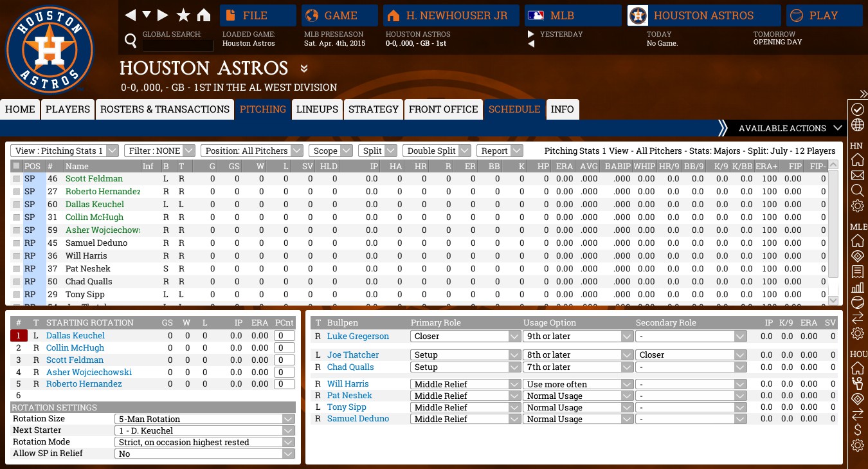868x469 pixels.
Task: Change Rotation Size 5-Man Rotation dropdown
Action: coord(204,419)
